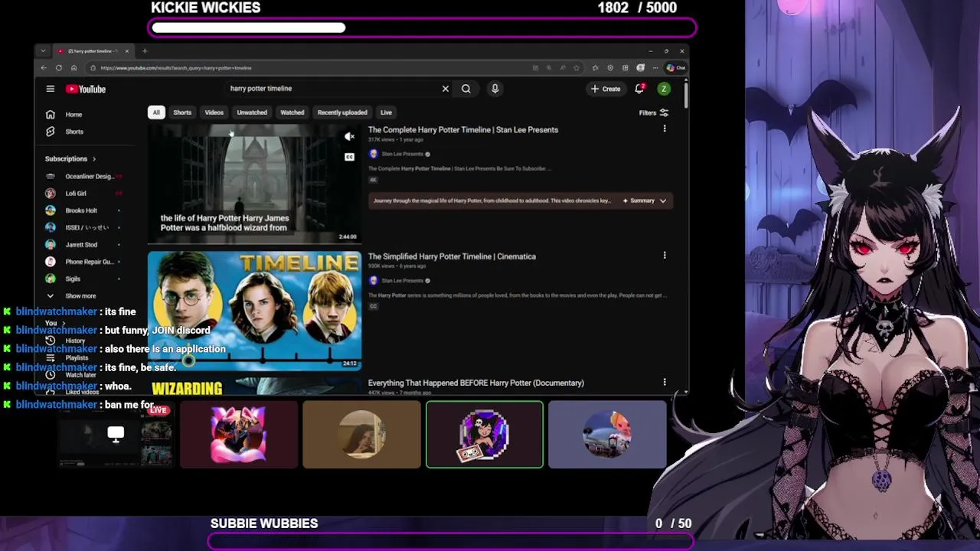
Task: Run the search with the magnifier button
Action: [x=465, y=89]
